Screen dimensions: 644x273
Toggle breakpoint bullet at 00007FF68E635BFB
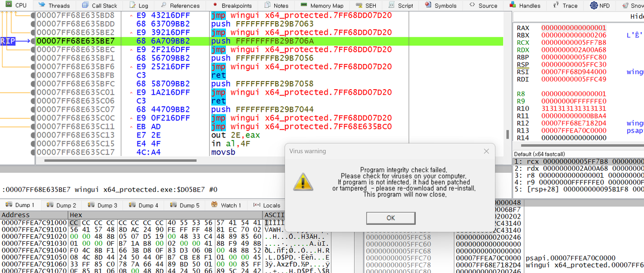coord(33,76)
